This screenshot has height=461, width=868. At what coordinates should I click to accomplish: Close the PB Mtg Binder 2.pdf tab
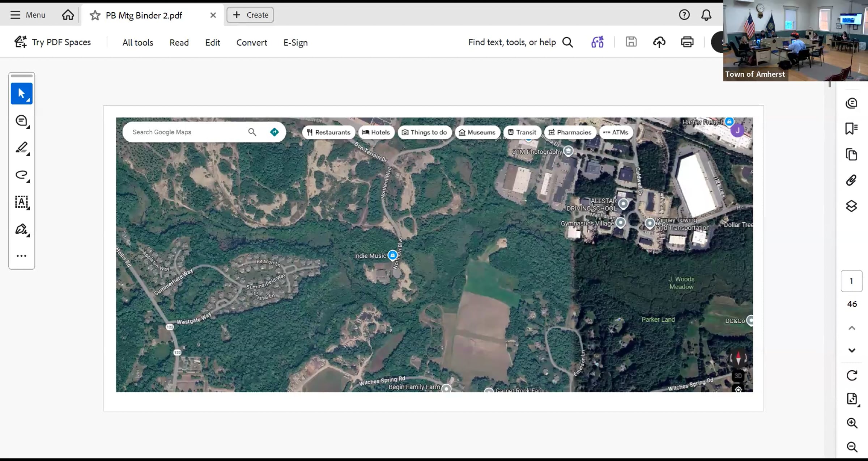[x=213, y=15]
